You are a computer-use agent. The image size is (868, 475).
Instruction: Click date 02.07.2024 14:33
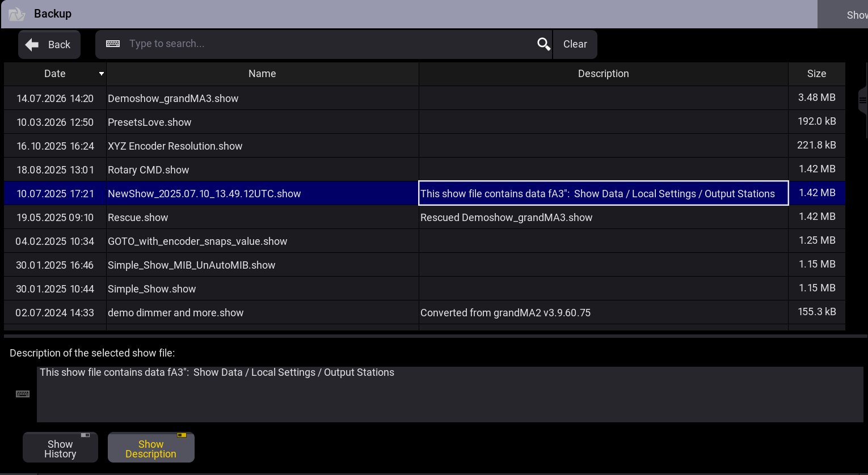[55, 313]
